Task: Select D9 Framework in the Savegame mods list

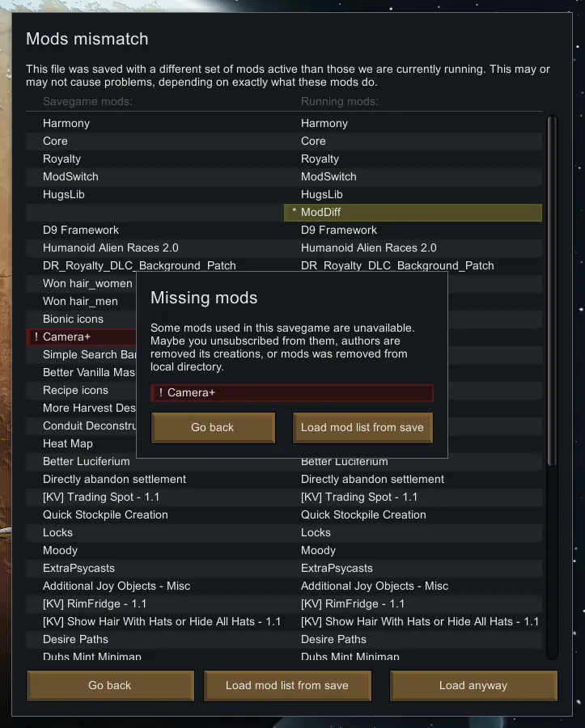Action: pyautogui.click(x=81, y=230)
